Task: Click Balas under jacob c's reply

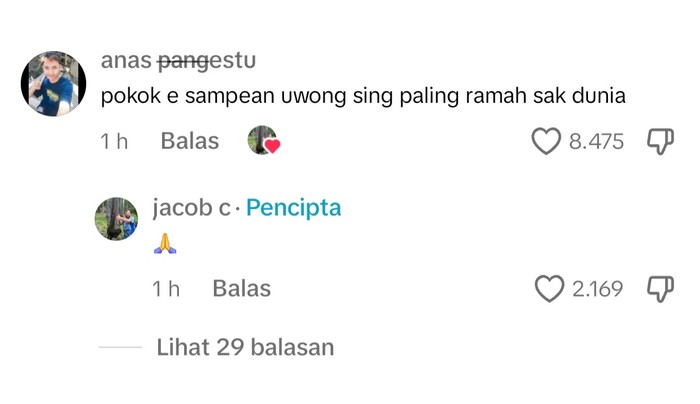Action: [241, 289]
